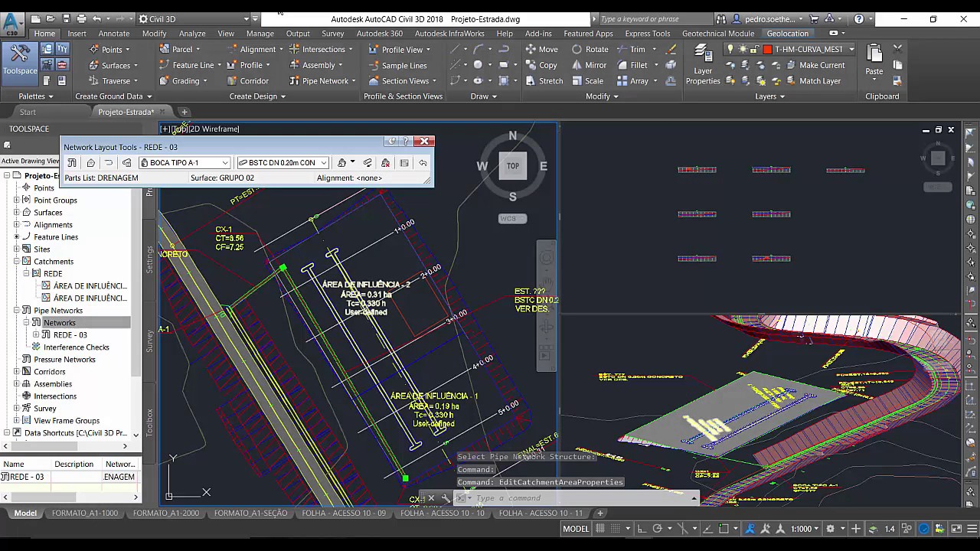The height and width of the screenshot is (551, 980).
Task: Click pipe network properties icon in Network Layout Tools
Action: 72,163
